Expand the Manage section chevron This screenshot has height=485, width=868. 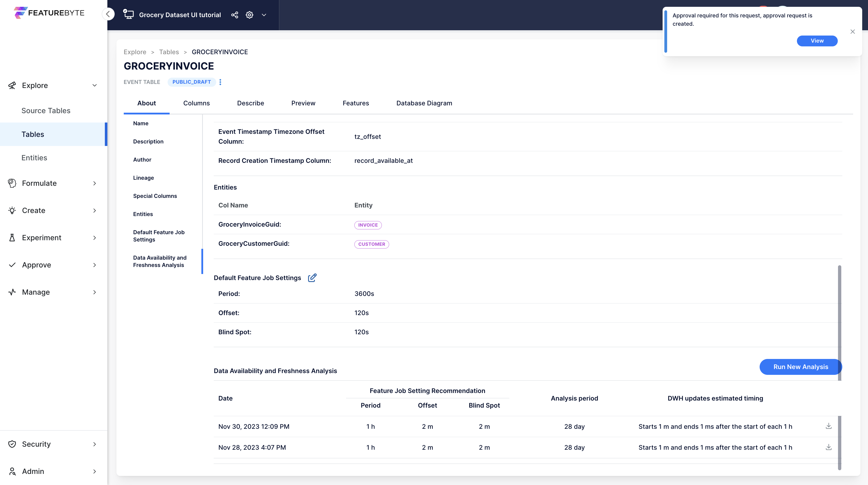point(95,292)
